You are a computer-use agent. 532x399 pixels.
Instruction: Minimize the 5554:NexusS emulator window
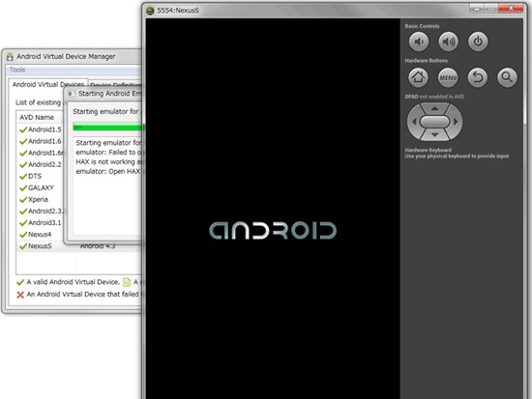(x=477, y=9)
